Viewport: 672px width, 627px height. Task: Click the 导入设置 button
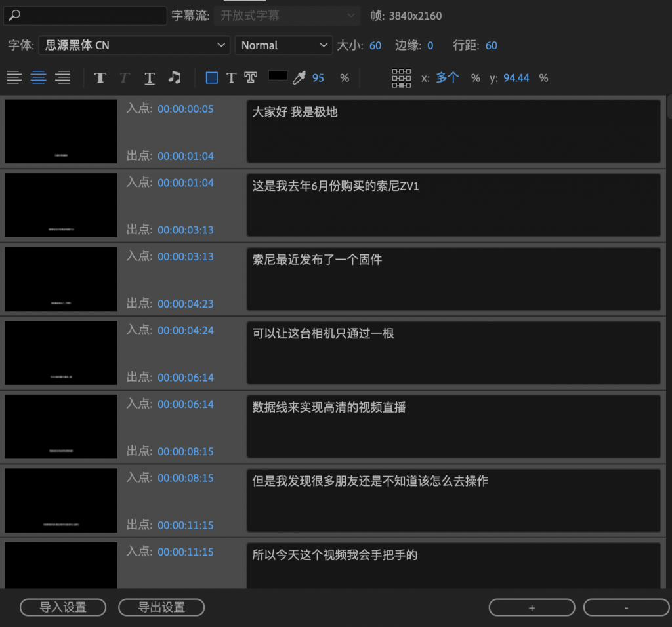click(63, 607)
